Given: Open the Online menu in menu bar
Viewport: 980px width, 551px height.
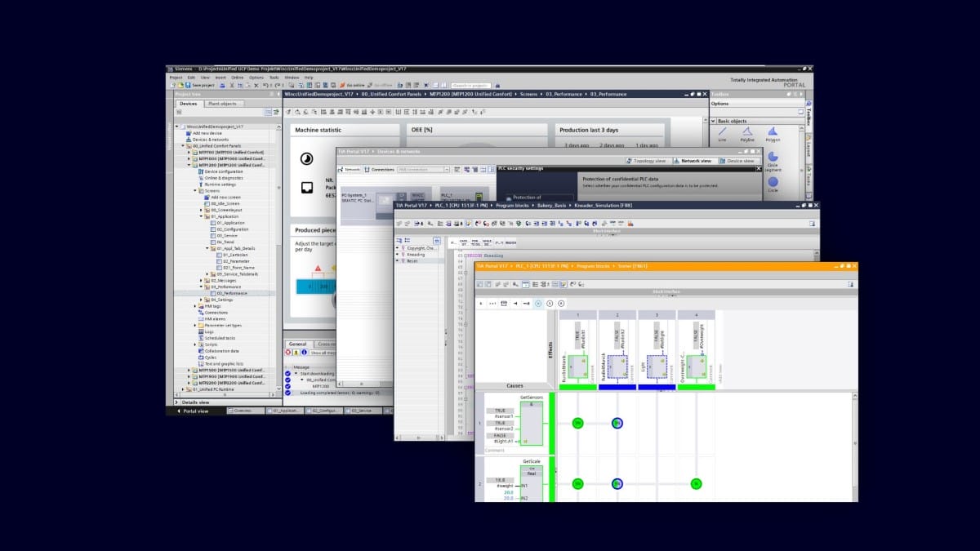Looking at the screenshot, I should click(x=237, y=77).
